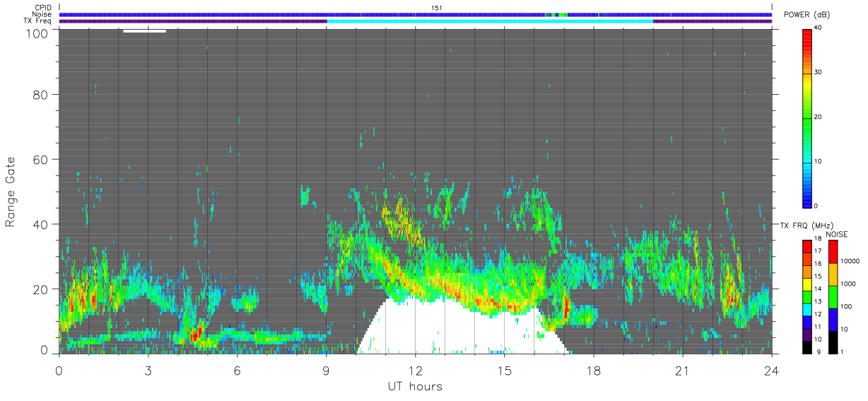Click the NOISE legend title
This screenshot has height=401, width=868.
click(x=837, y=234)
